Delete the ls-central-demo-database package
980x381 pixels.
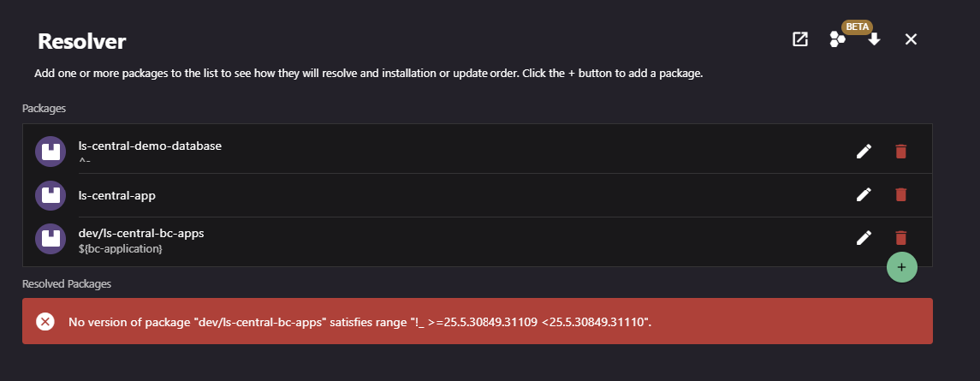click(x=900, y=152)
